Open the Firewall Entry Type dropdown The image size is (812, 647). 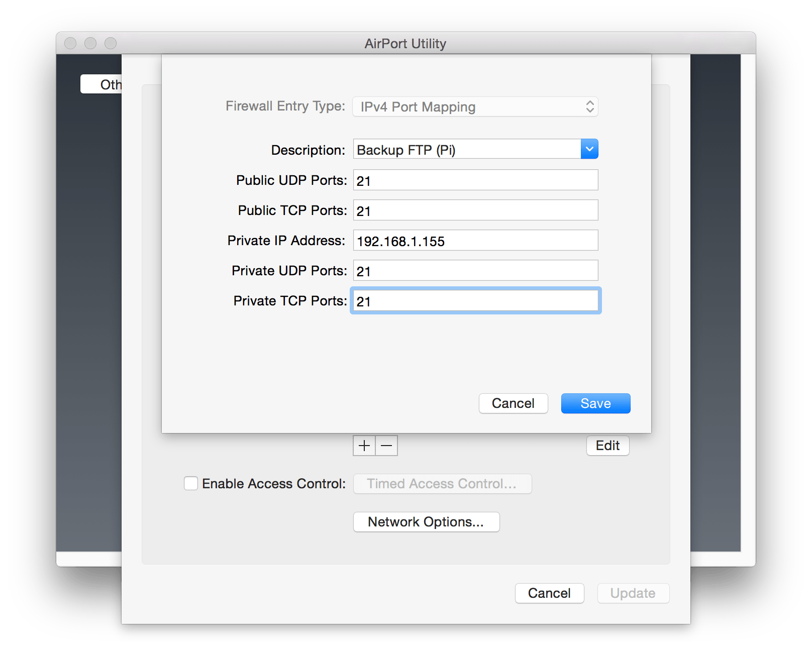(x=475, y=106)
